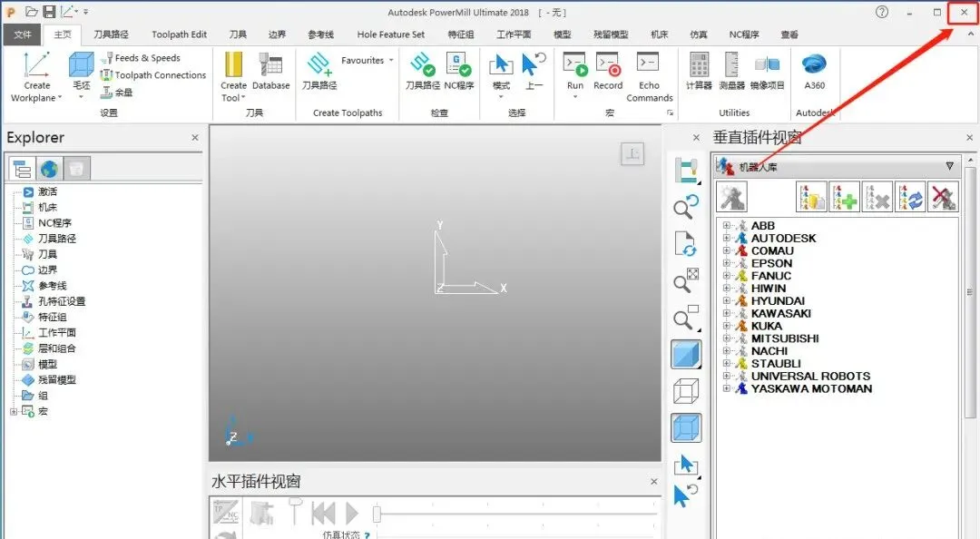
Task: Verify NC程序 in the 检查 group
Action: pos(459,72)
